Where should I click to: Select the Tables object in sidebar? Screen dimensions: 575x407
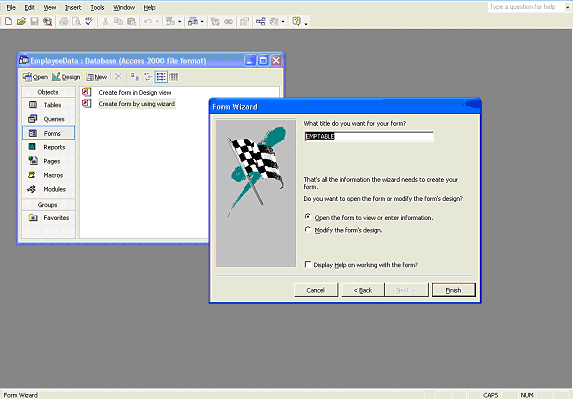tap(48, 105)
